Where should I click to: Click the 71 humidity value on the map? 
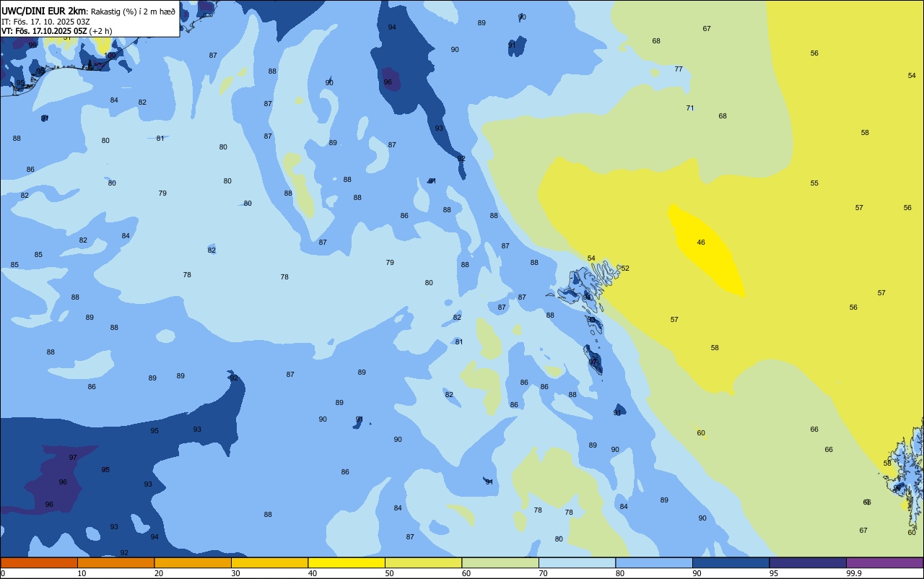click(x=690, y=108)
